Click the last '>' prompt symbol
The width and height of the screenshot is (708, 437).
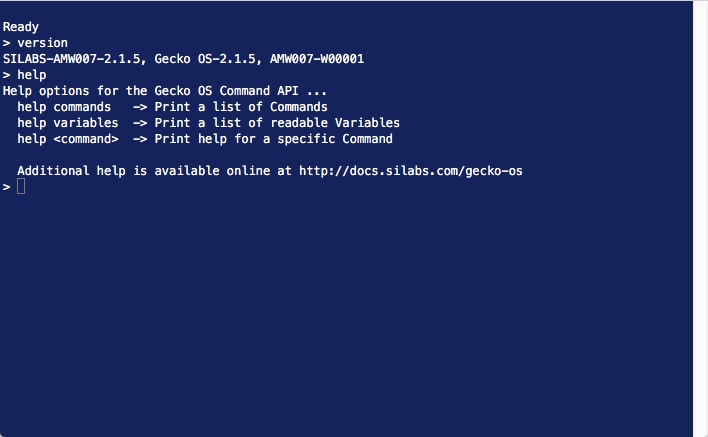tap(7, 187)
